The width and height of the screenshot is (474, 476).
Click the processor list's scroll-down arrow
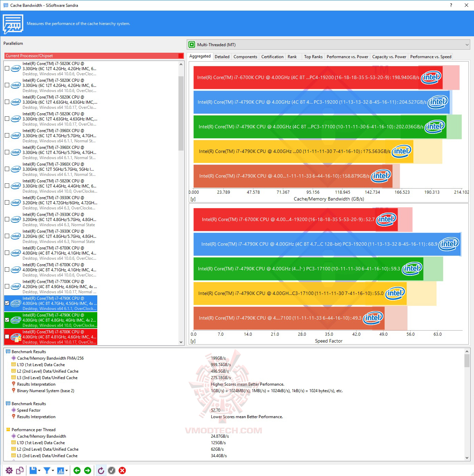click(x=181, y=342)
